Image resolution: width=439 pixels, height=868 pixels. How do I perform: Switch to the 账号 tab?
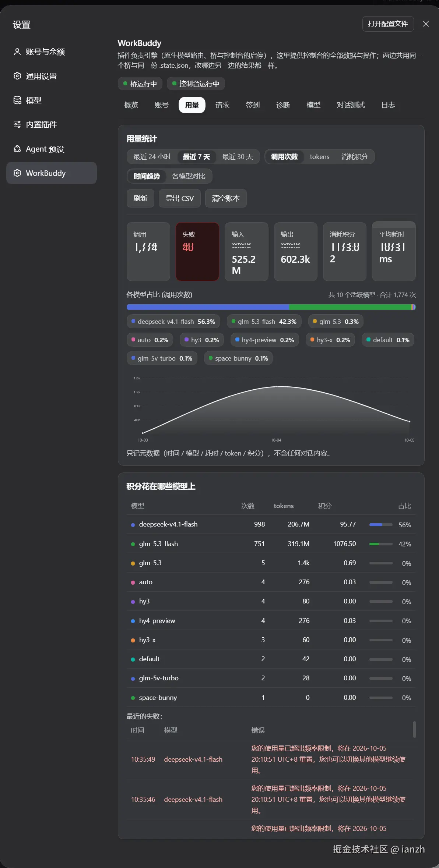coord(161,105)
